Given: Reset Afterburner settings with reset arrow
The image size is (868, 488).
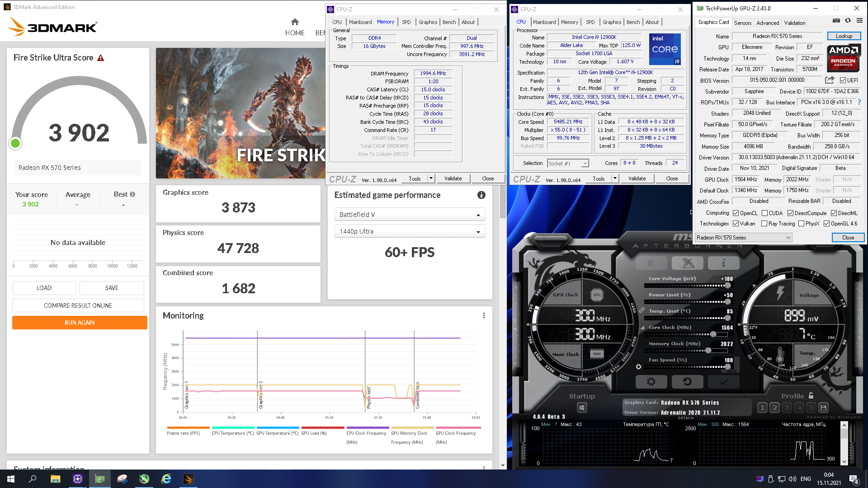Looking at the screenshot, I should point(687,382).
